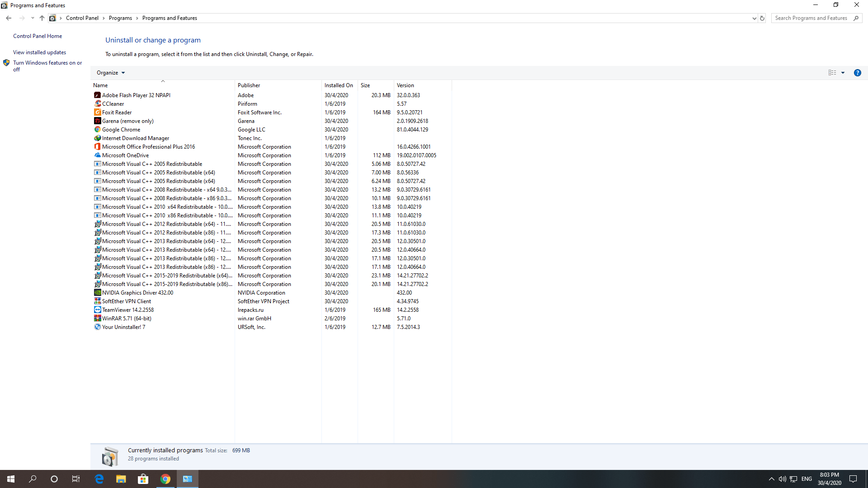Open the Help question mark icon
This screenshot has height=488, width=868.
point(857,73)
